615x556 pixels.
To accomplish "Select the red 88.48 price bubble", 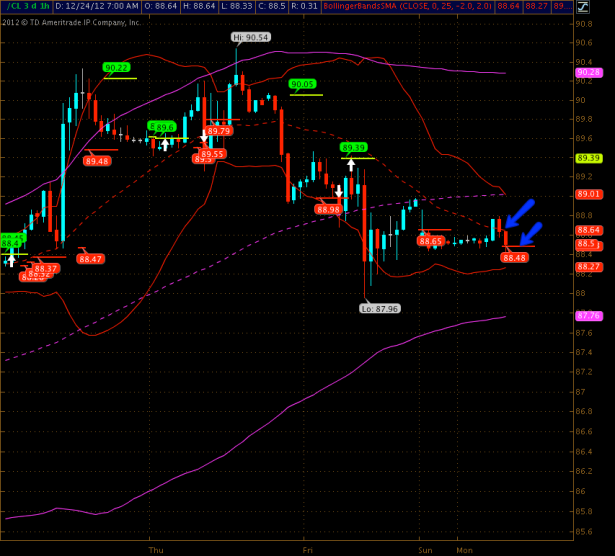I will tap(514, 258).
